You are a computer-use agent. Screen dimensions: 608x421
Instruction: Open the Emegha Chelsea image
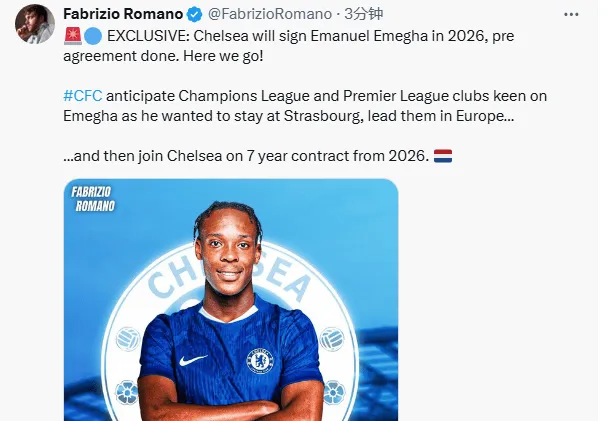coord(230,300)
